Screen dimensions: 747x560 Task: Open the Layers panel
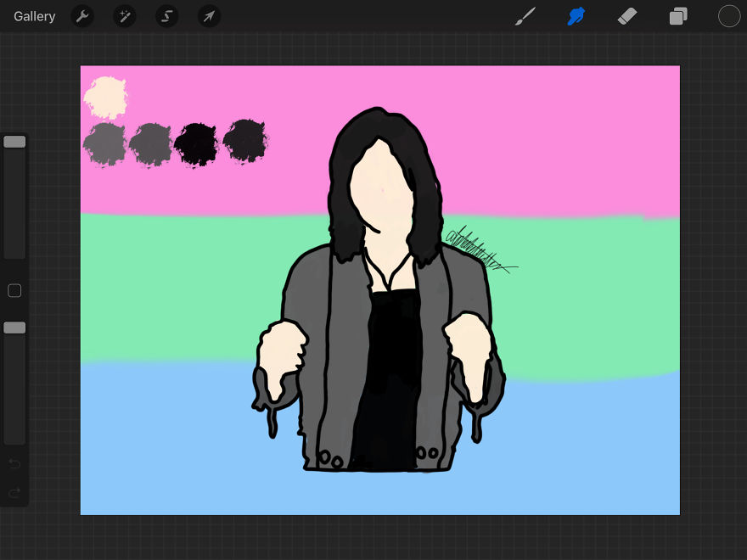click(x=677, y=16)
